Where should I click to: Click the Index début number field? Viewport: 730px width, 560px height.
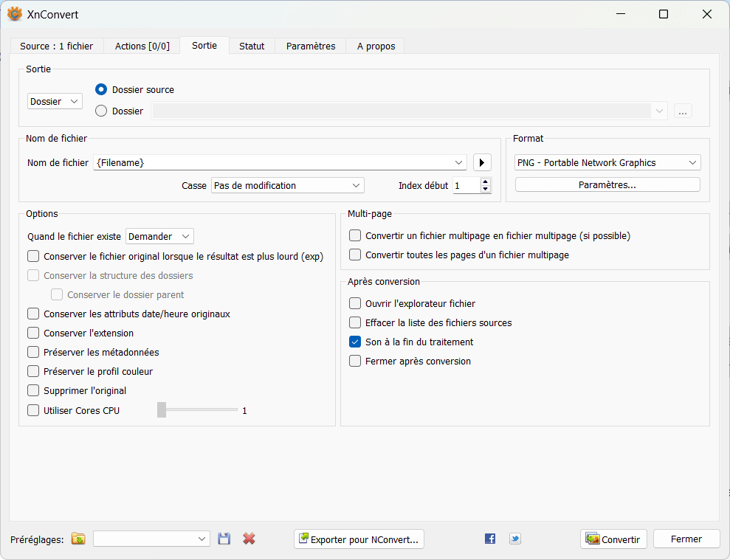[x=467, y=185]
